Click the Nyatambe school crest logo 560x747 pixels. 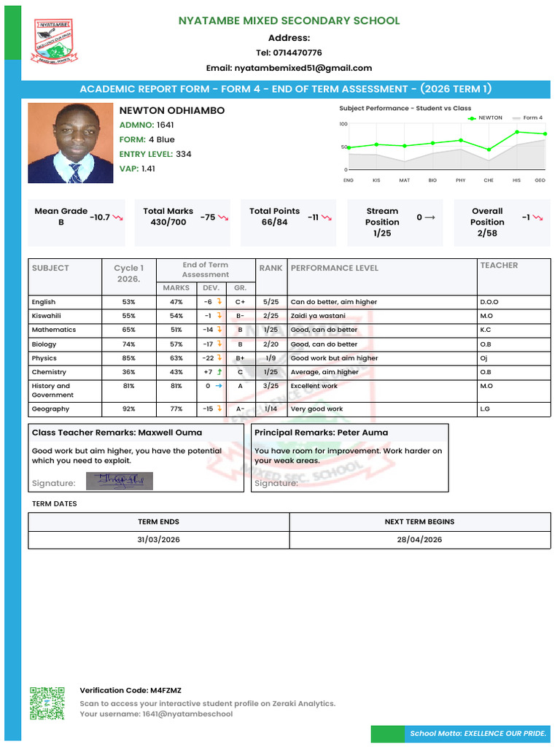pyautogui.click(x=54, y=41)
